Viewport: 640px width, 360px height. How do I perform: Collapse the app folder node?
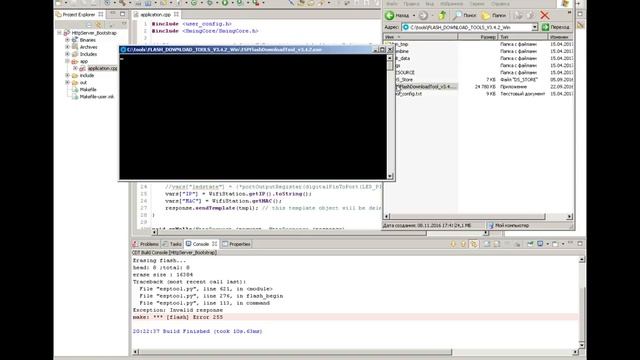67,61
